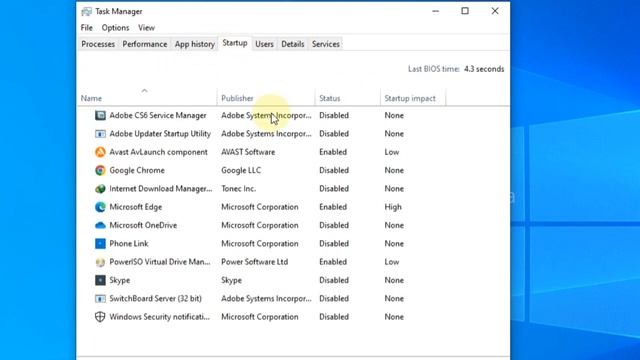Click the Enabled status of PowerISO
The image size is (640, 360).
(333, 262)
